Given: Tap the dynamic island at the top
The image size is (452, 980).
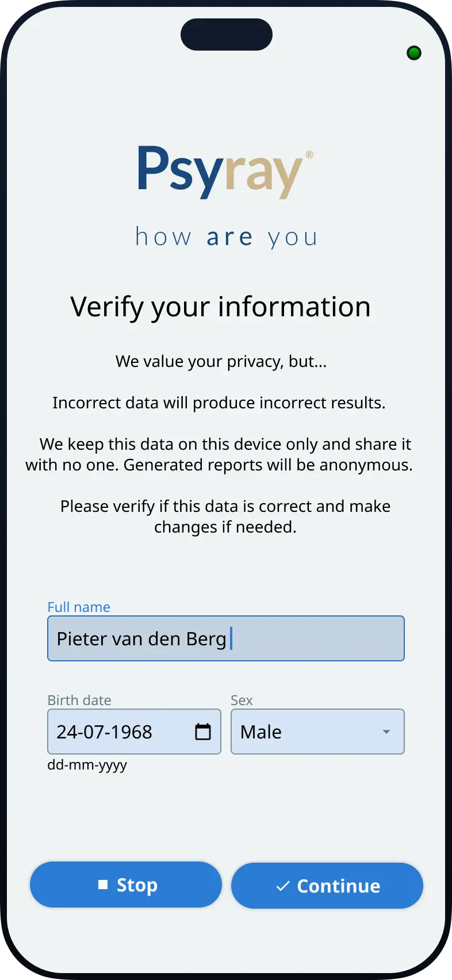Looking at the screenshot, I should coord(226,35).
